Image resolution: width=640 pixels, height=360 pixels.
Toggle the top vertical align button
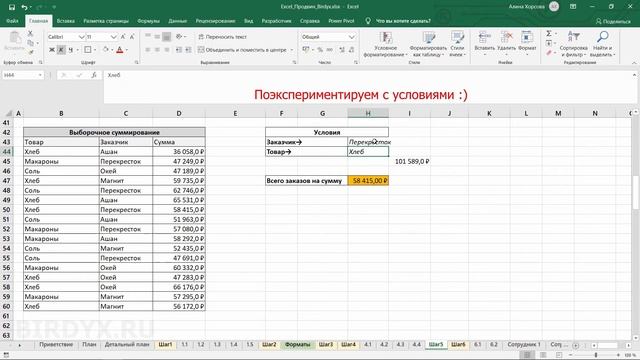coord(148,37)
